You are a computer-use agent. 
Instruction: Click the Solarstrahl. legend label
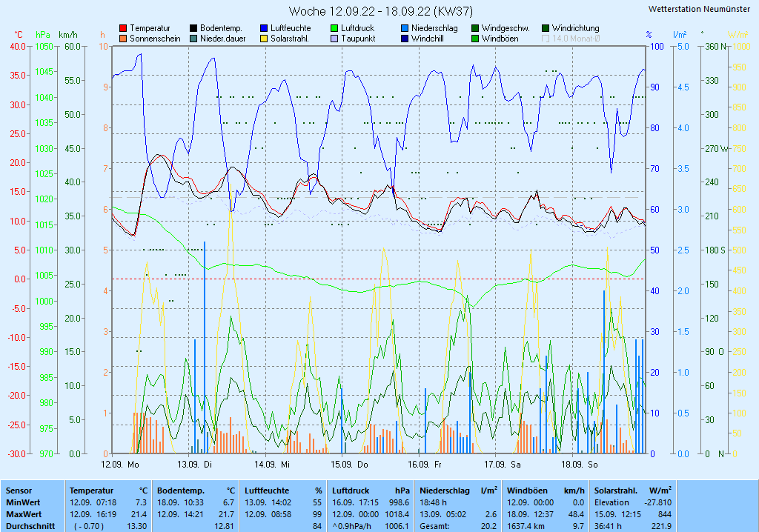[290, 39]
